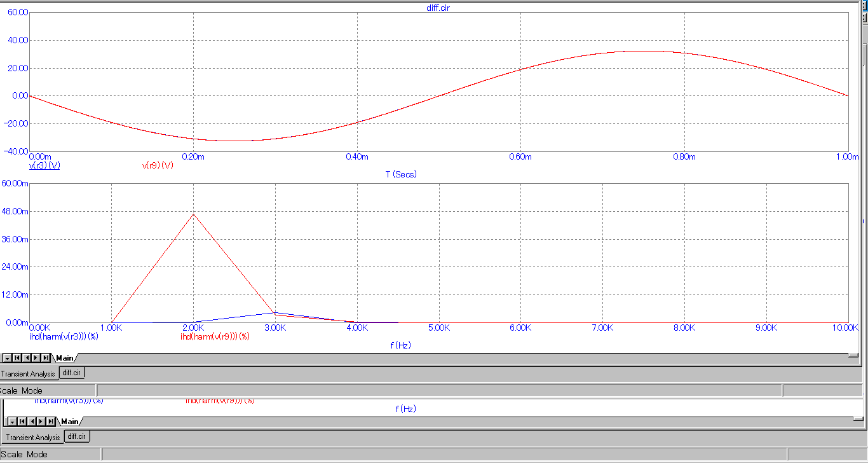Image resolution: width=868 pixels, height=463 pixels.
Task: Click the upper Scale Mode status text
Action: pyautogui.click(x=21, y=390)
